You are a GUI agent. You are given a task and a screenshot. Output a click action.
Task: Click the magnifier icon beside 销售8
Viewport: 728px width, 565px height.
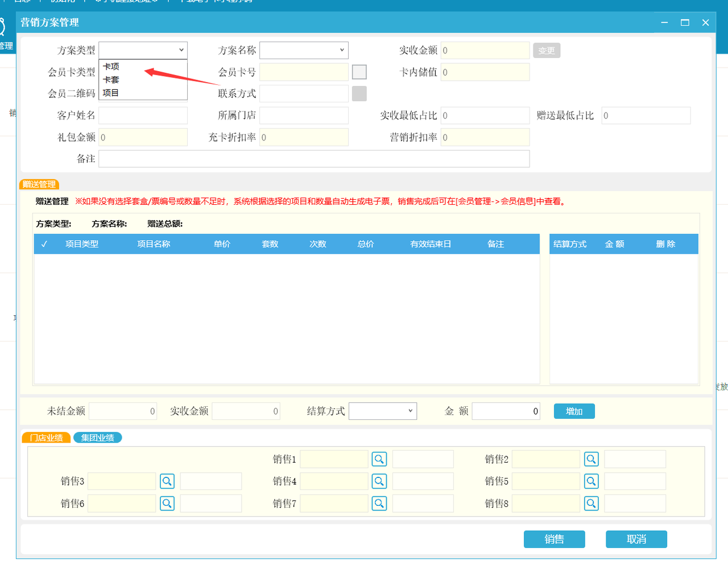click(591, 504)
